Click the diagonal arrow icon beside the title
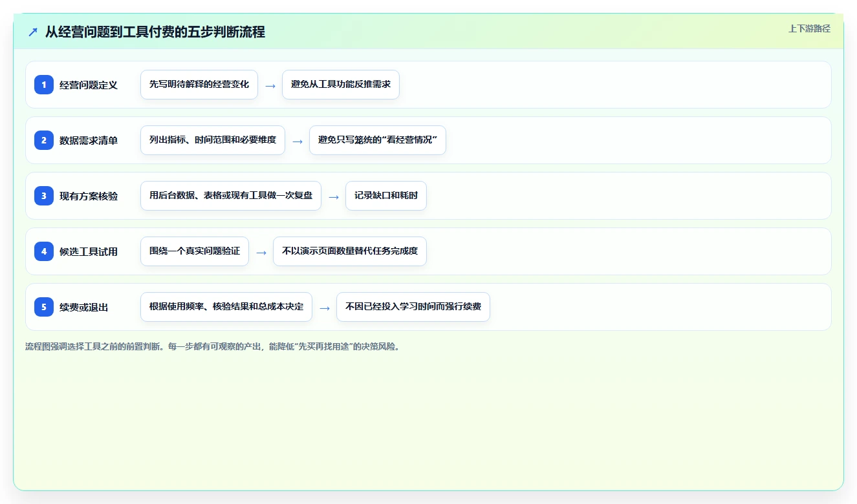This screenshot has height=504, width=857. (33, 32)
